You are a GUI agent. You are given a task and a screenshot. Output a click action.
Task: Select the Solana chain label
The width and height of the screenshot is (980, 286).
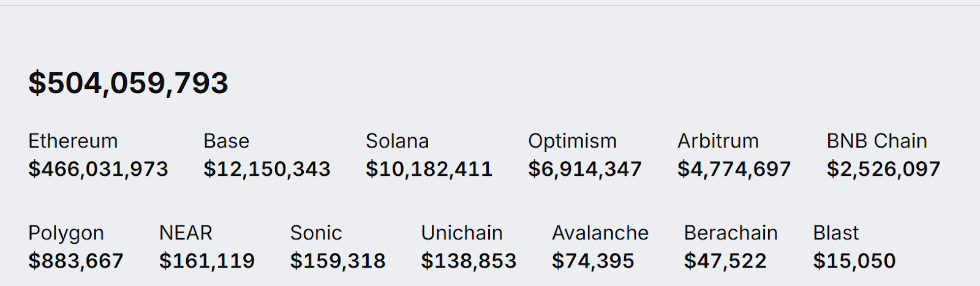tap(398, 141)
